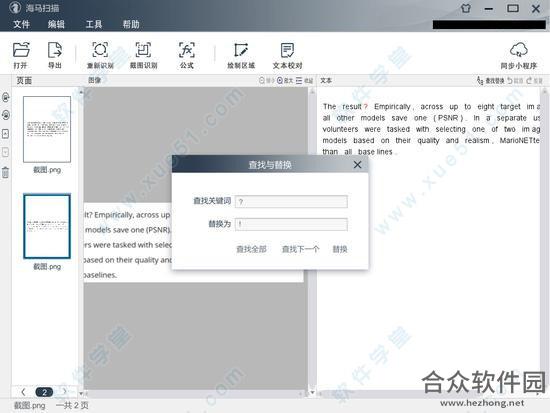Screen dimensions: 550x413
Task: Activate the 绘制区域 draw region tool
Action: (241, 55)
